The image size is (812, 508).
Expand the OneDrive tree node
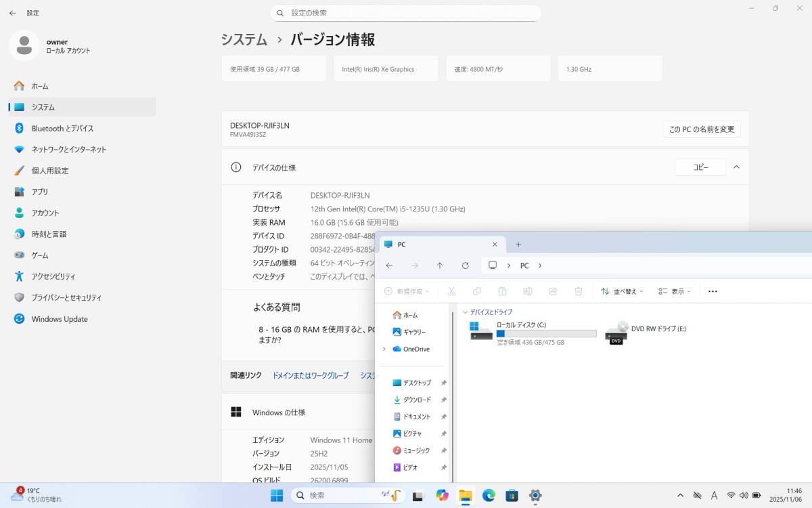click(384, 349)
